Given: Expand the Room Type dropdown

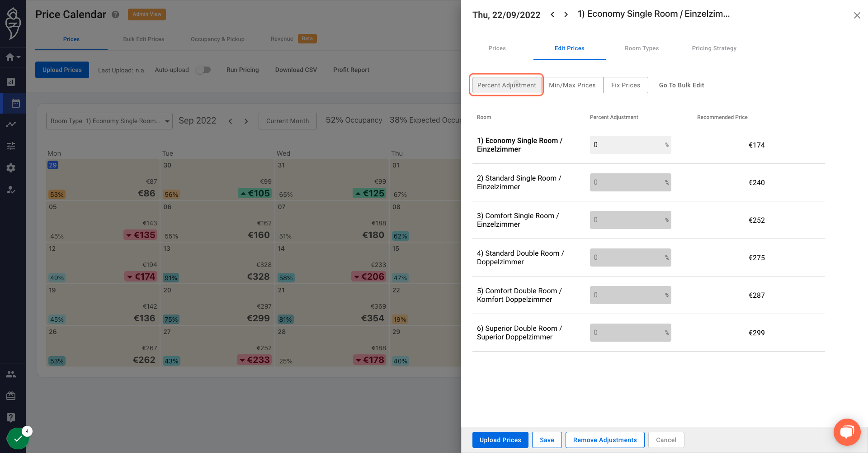Looking at the screenshot, I should pyautogui.click(x=109, y=121).
